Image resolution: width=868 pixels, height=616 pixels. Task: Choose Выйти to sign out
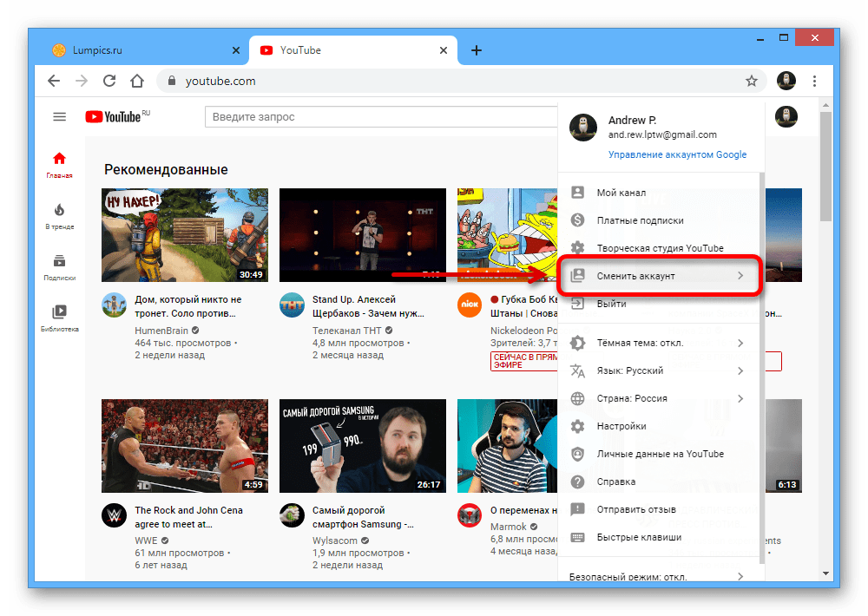(611, 304)
